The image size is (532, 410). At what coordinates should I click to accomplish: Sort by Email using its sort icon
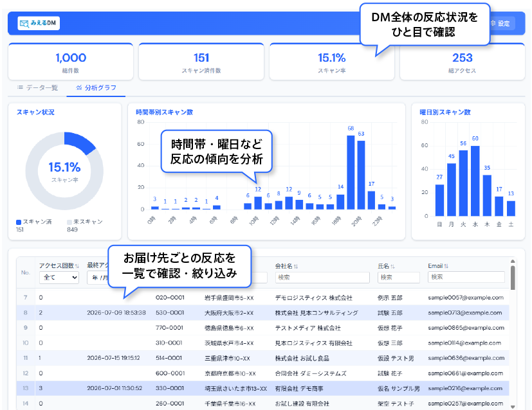point(446,266)
